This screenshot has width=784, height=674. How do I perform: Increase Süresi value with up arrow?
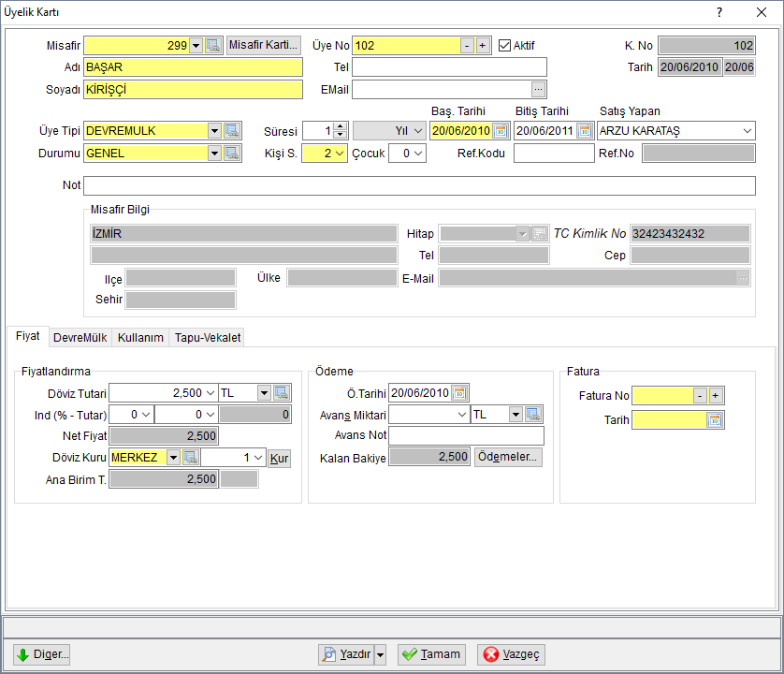click(x=341, y=126)
